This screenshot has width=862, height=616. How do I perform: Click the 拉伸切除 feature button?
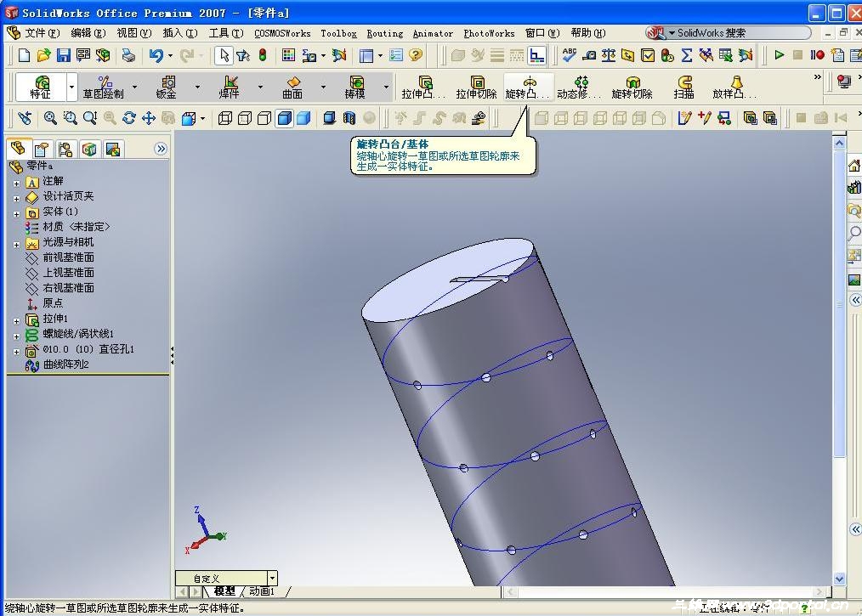(476, 88)
